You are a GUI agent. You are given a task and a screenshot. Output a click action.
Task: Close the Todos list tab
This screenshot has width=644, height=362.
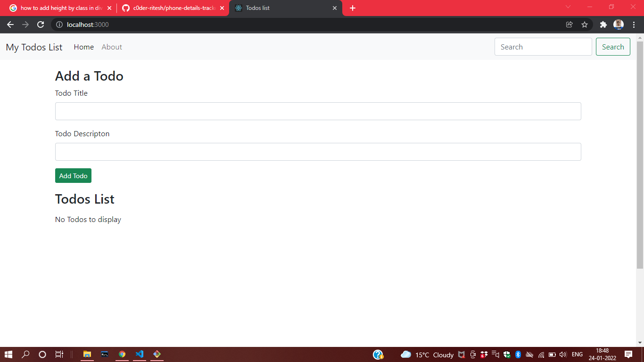point(335,8)
